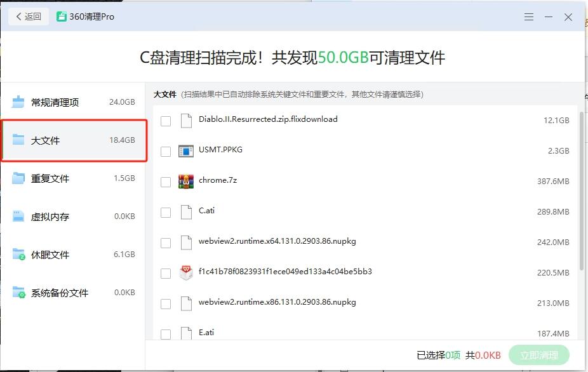The height and width of the screenshot is (372, 588).
Task: Click file name Diablo.II.Resurrected.zip.flixdownload
Action: click(x=268, y=119)
